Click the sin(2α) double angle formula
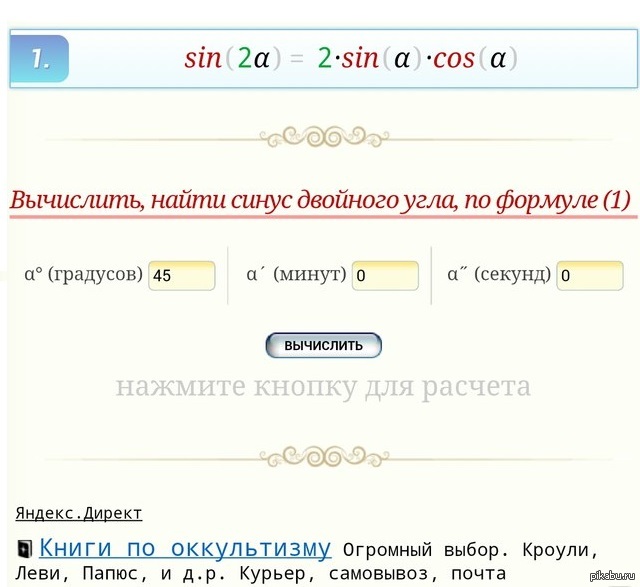This screenshot has height=587, width=640. [x=351, y=58]
